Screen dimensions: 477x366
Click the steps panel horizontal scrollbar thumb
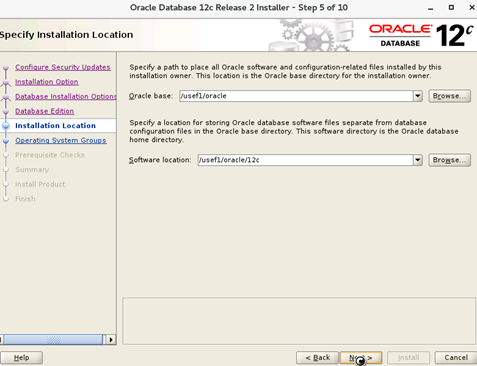[x=53, y=340]
